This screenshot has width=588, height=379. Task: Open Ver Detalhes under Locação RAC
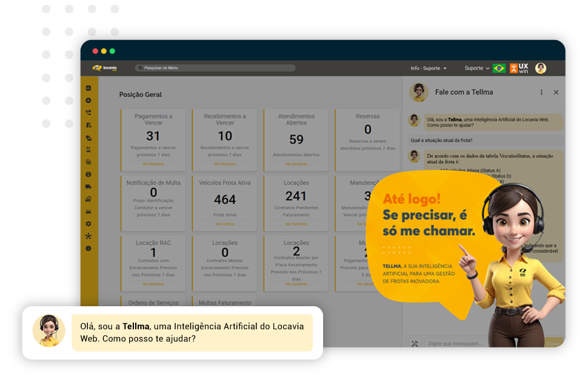[x=153, y=284]
